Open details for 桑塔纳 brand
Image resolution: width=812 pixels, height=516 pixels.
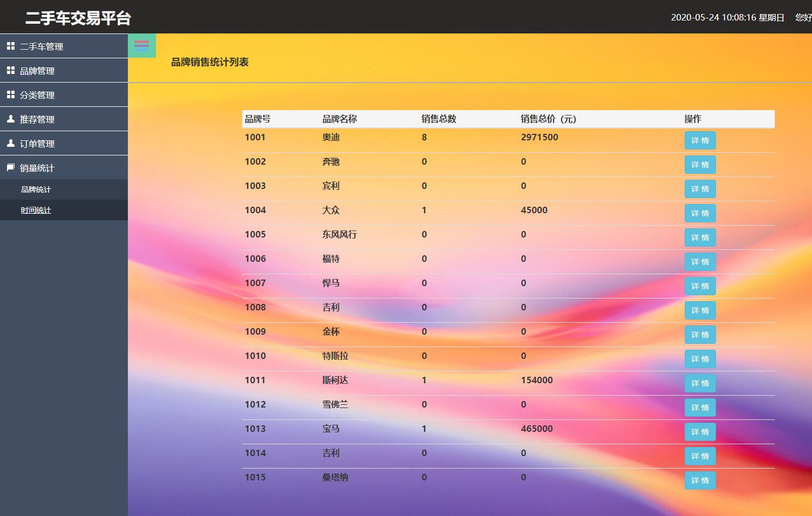pos(700,480)
